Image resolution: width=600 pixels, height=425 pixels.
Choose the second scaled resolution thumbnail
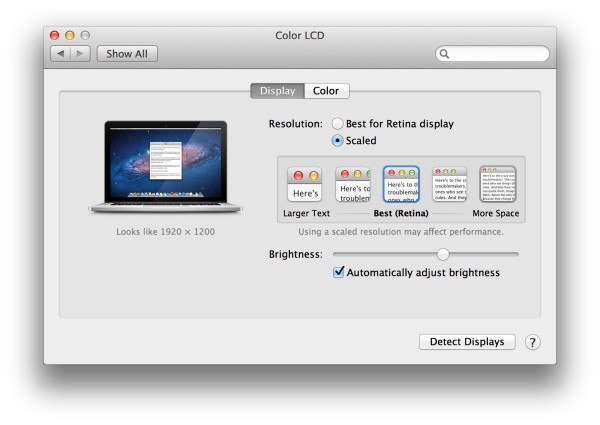[x=353, y=184]
